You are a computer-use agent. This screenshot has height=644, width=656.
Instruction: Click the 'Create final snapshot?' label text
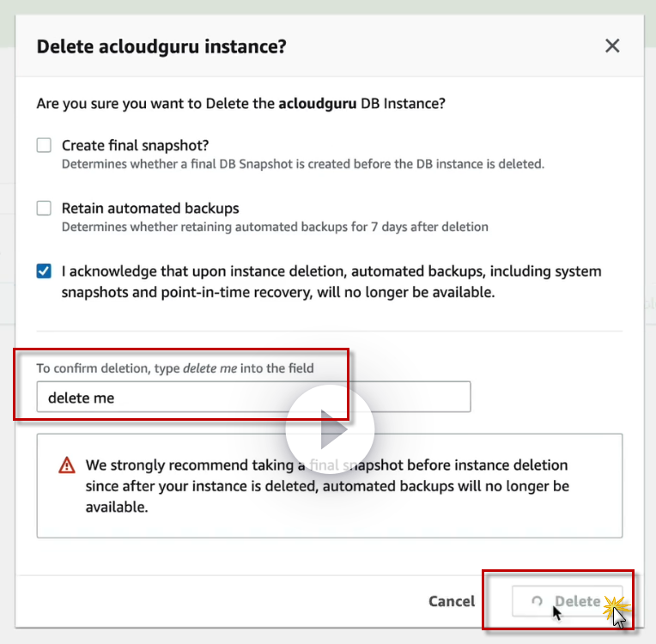[x=135, y=145]
